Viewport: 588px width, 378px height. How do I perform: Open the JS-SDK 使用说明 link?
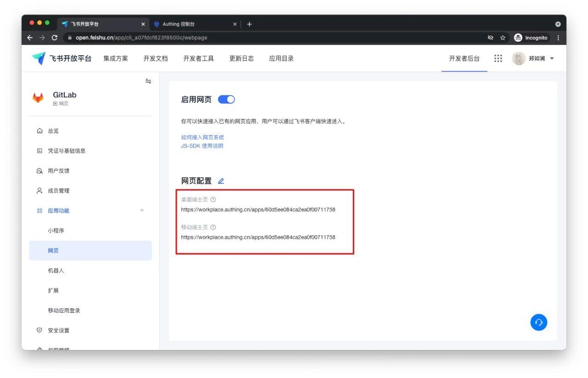pos(202,146)
